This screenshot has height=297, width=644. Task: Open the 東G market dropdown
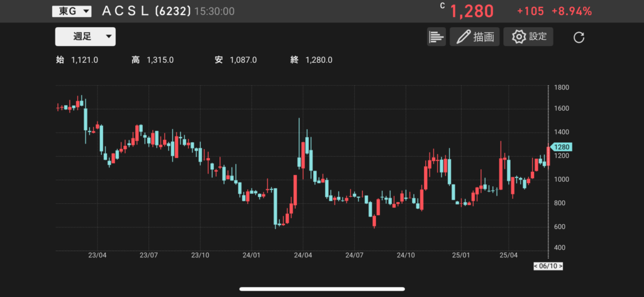pos(72,11)
